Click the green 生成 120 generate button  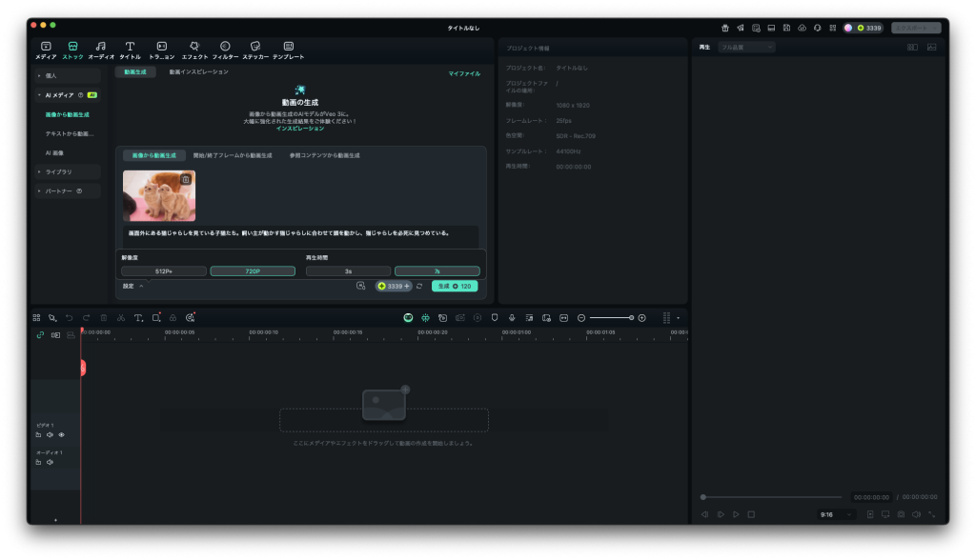click(x=455, y=286)
